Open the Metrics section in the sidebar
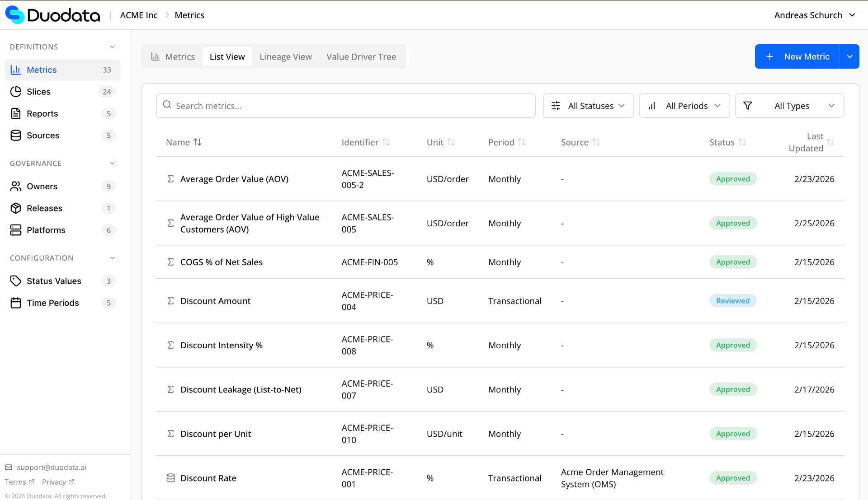 (42, 70)
